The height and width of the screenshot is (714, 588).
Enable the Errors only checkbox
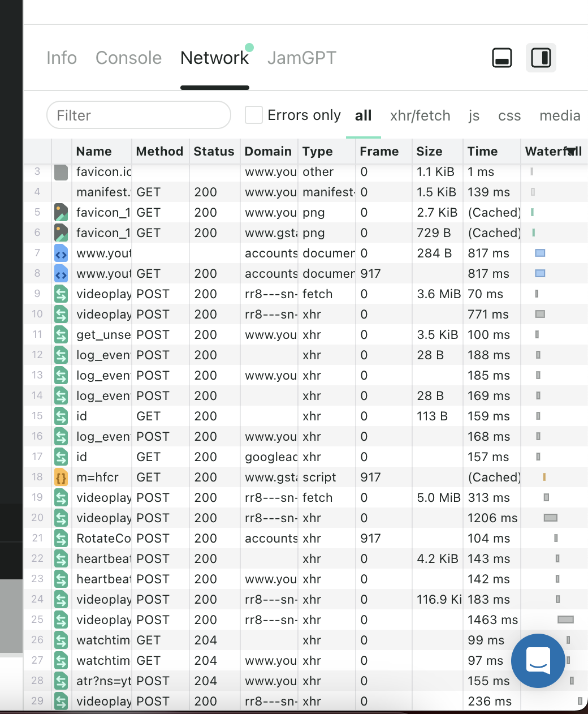[254, 115]
